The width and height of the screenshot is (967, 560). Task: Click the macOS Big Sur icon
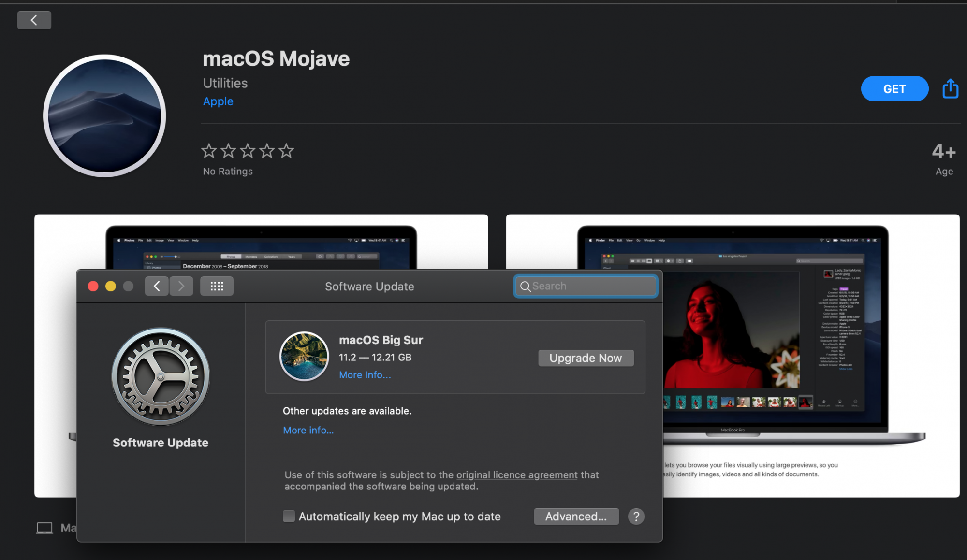pos(304,356)
